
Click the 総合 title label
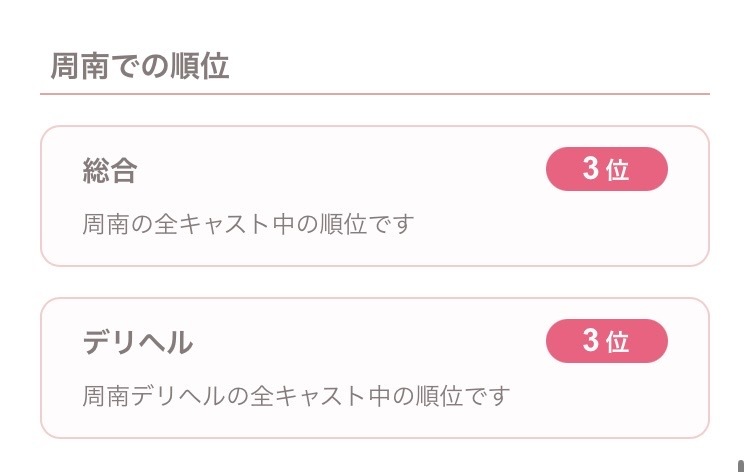point(109,171)
